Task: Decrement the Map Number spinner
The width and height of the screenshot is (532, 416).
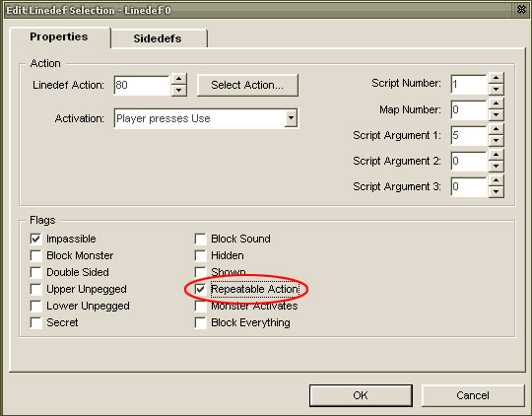Action: coord(496,115)
